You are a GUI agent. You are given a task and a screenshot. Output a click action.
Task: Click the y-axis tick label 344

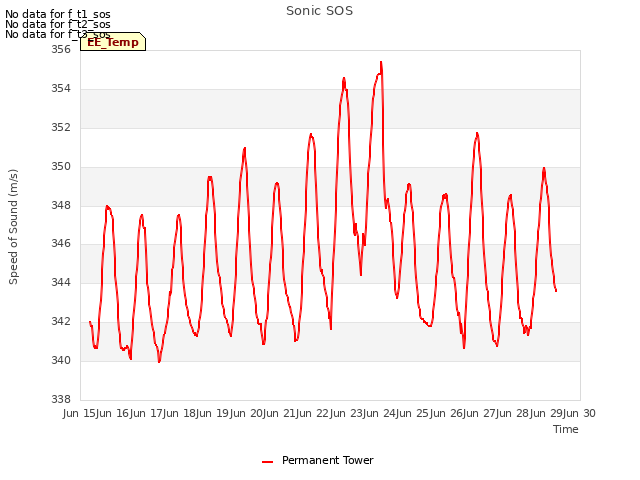coord(61,282)
